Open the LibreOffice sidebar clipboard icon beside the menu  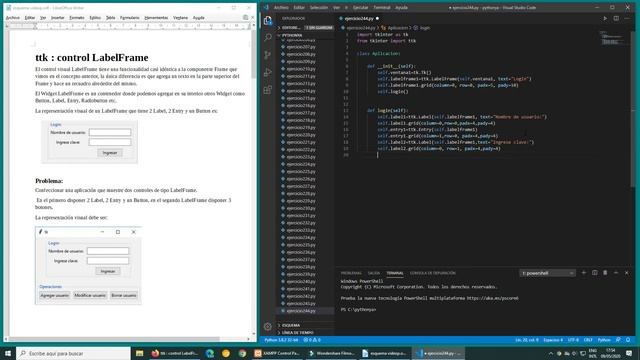tap(245, 18)
